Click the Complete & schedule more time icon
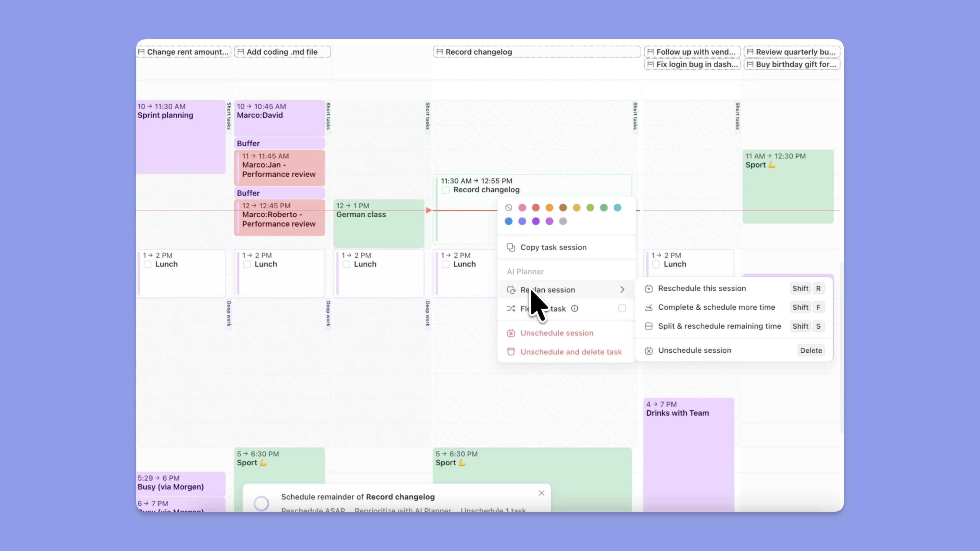Screen dimensions: 980x551 [x=649, y=307]
